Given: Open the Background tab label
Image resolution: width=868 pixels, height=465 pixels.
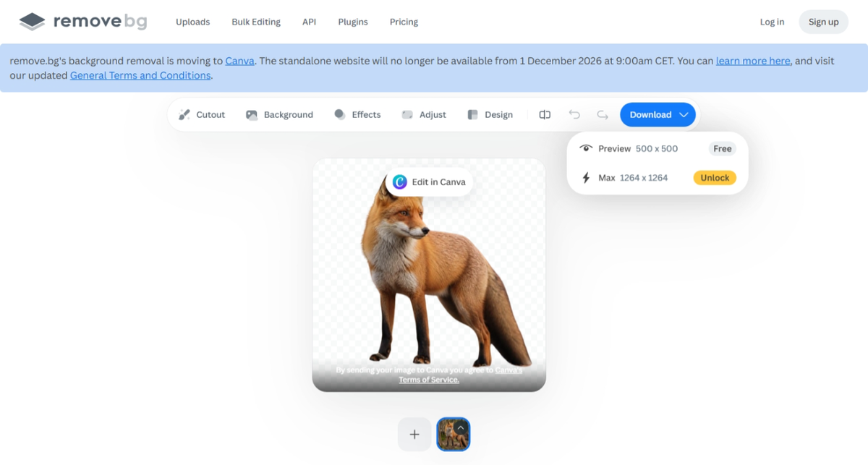Looking at the screenshot, I should coord(289,114).
